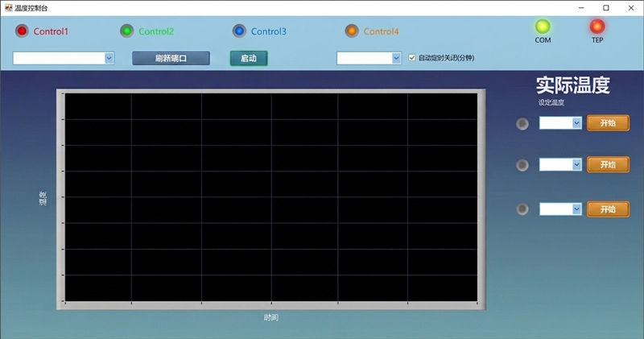Click the first orange 开始 button
This screenshot has width=644, height=339.
(x=608, y=123)
